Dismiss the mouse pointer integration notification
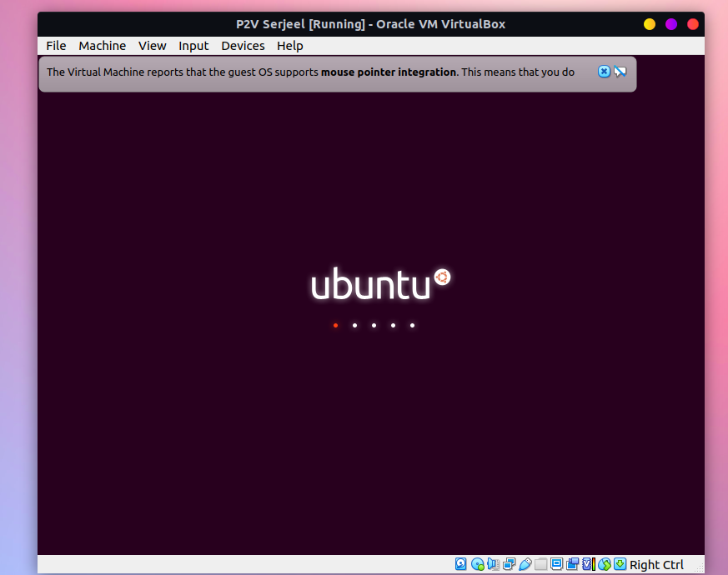Image resolution: width=728 pixels, height=575 pixels. point(604,72)
